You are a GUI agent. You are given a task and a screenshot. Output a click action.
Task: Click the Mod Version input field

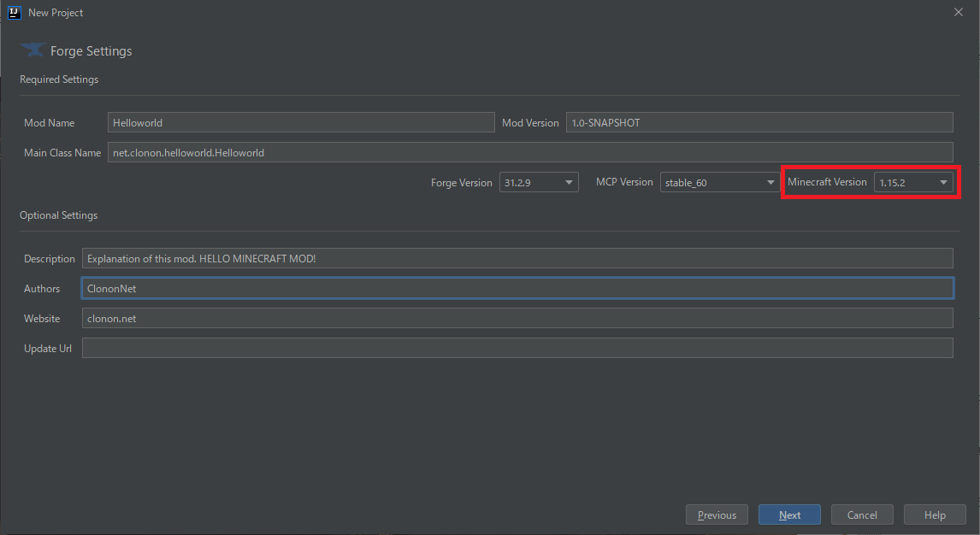tap(759, 122)
